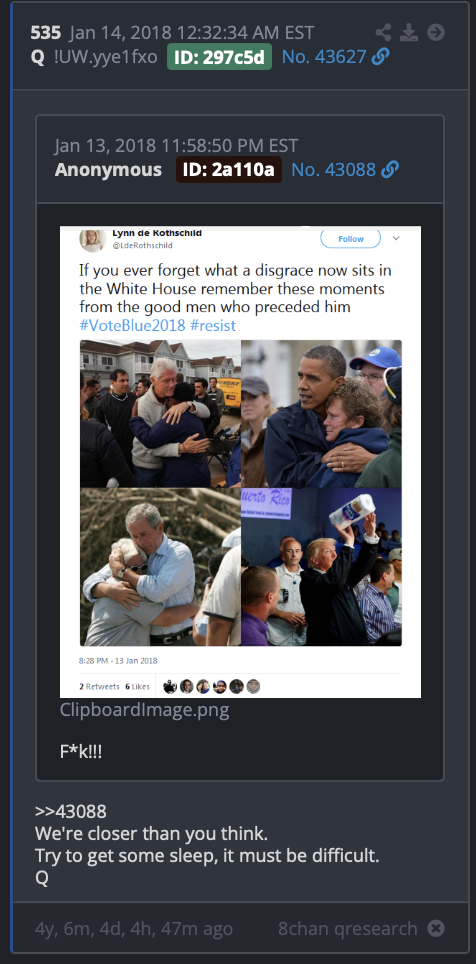Click the post number 535

[46, 32]
